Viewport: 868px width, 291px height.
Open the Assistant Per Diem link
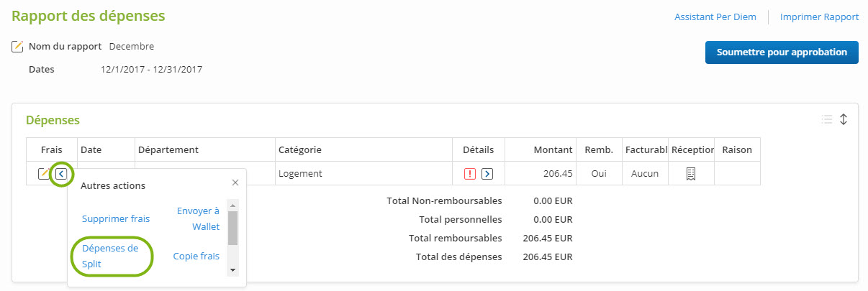click(715, 17)
